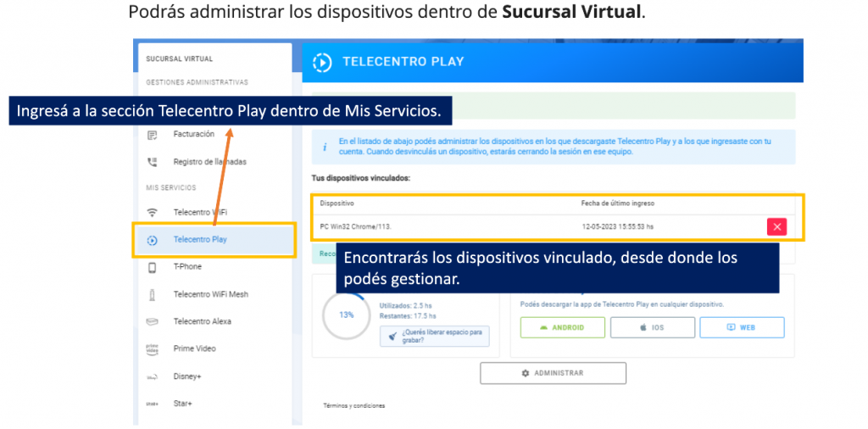Remove PC Win32 Chrome device with red X
This screenshot has width=868, height=429.
click(776, 227)
